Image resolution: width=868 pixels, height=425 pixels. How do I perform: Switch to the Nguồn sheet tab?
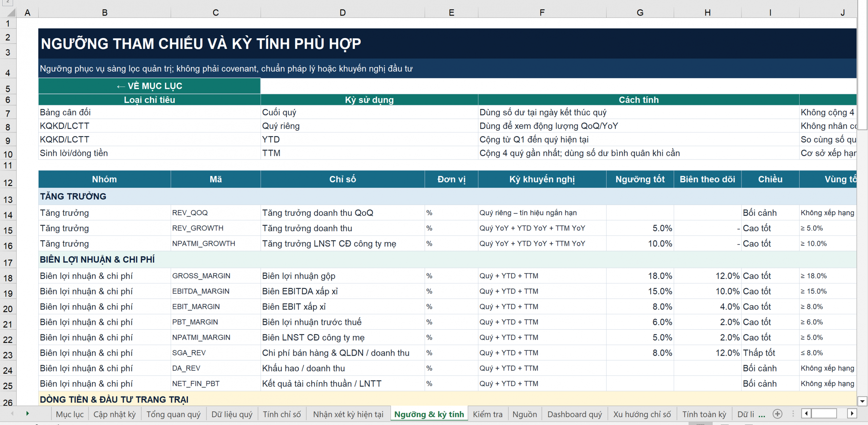[525, 414]
